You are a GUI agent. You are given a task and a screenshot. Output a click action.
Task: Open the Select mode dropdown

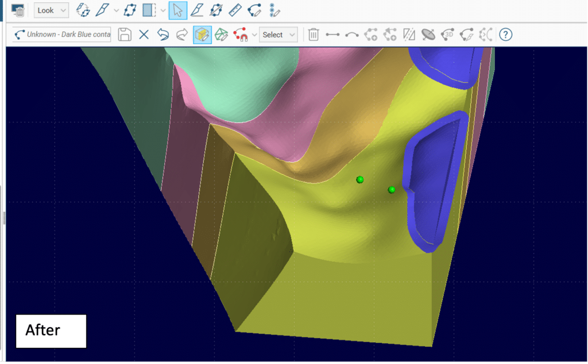(278, 34)
